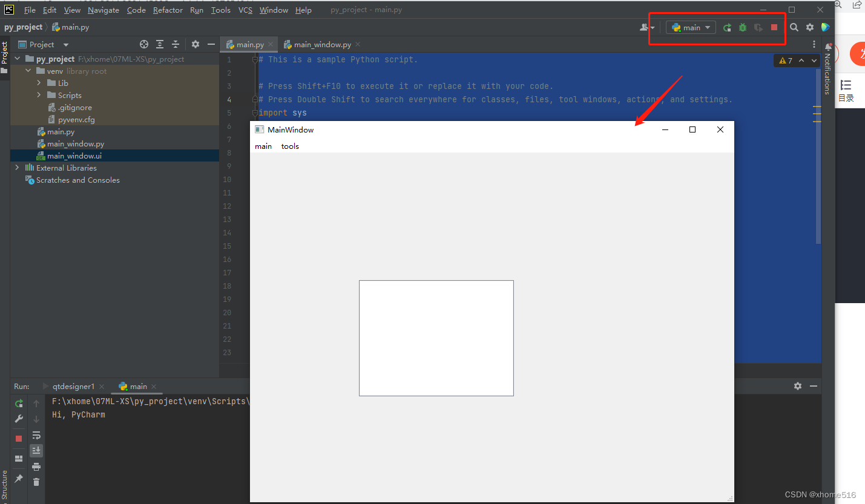Image resolution: width=865 pixels, height=504 pixels.
Task: Select qtdesigner1 tab in Run panel
Action: pyautogui.click(x=74, y=386)
